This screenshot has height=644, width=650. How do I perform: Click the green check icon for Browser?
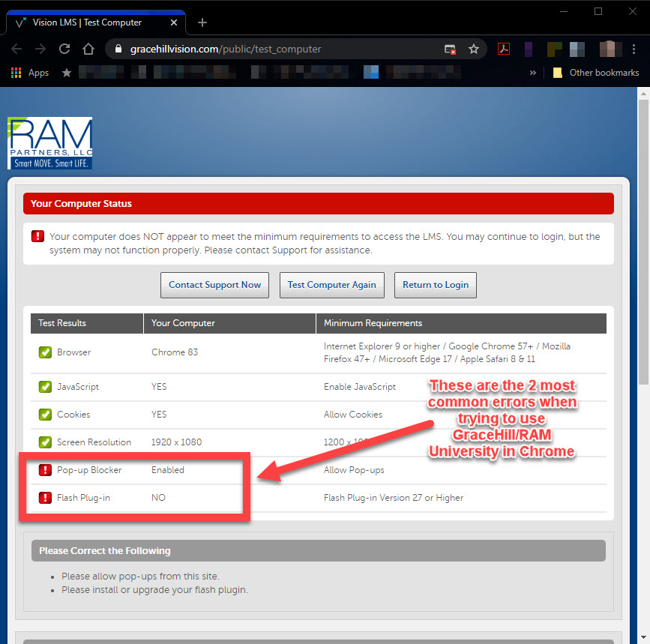pos(45,352)
